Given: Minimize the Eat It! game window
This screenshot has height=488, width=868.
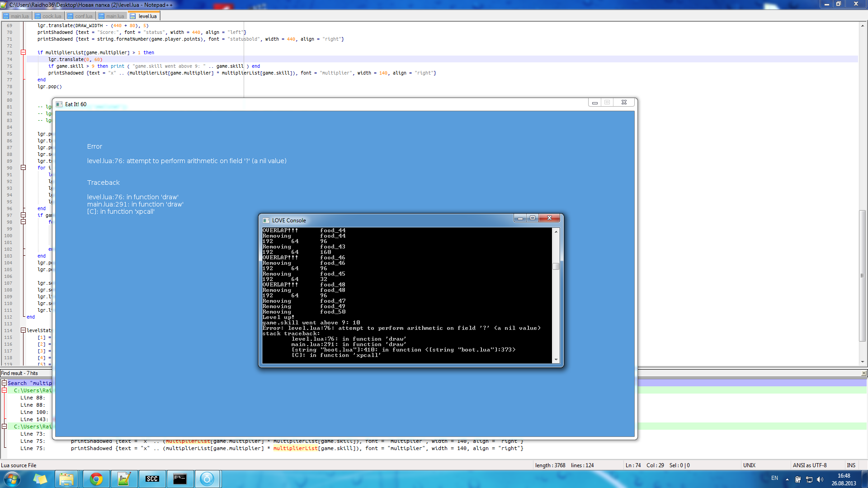Looking at the screenshot, I should 595,103.
